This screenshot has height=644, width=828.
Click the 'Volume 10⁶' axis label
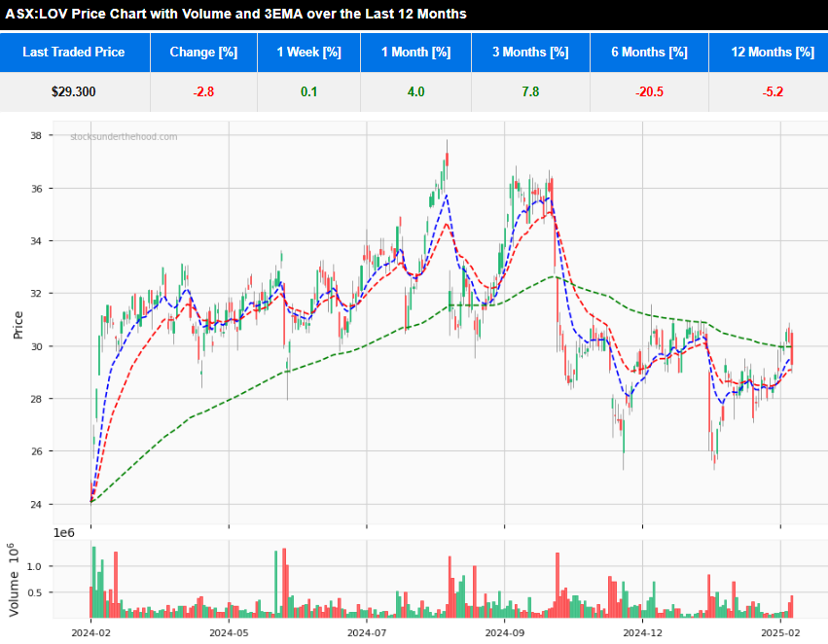point(14,580)
